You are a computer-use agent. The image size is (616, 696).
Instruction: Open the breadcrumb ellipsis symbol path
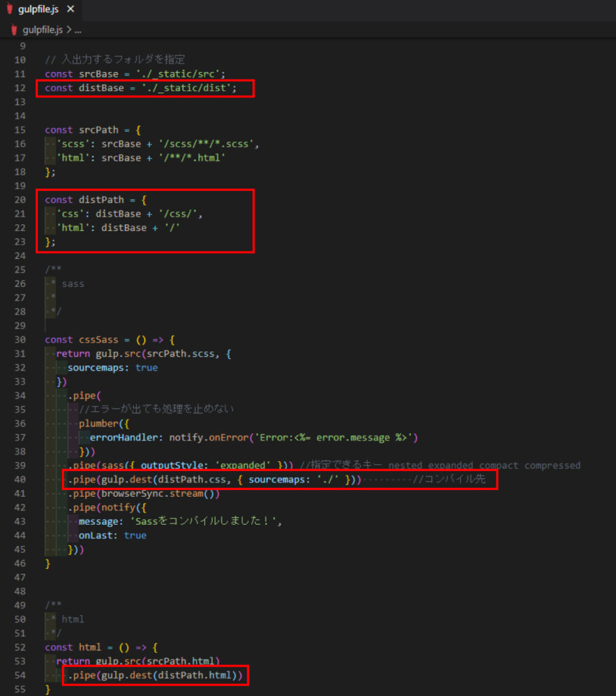[x=78, y=30]
